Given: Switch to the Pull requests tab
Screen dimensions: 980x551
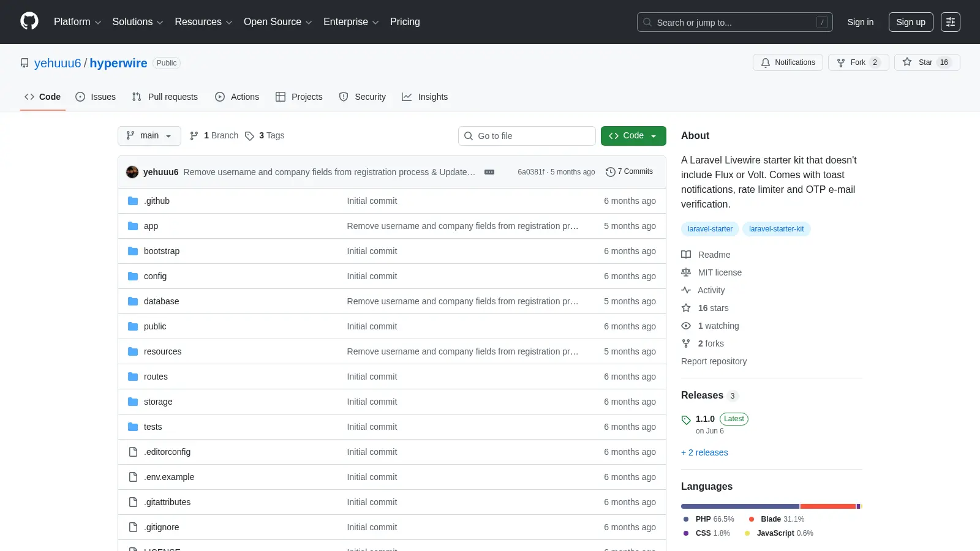Looking at the screenshot, I should [x=165, y=97].
